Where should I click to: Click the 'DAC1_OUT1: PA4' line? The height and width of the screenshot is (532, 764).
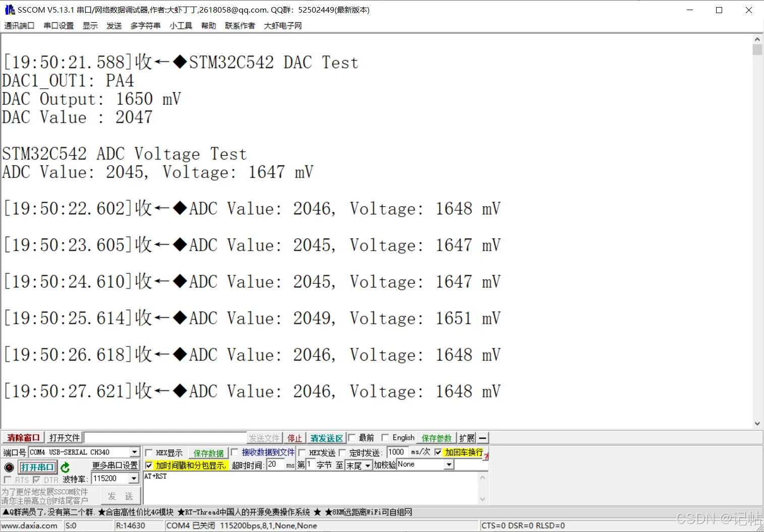pyautogui.click(x=68, y=81)
